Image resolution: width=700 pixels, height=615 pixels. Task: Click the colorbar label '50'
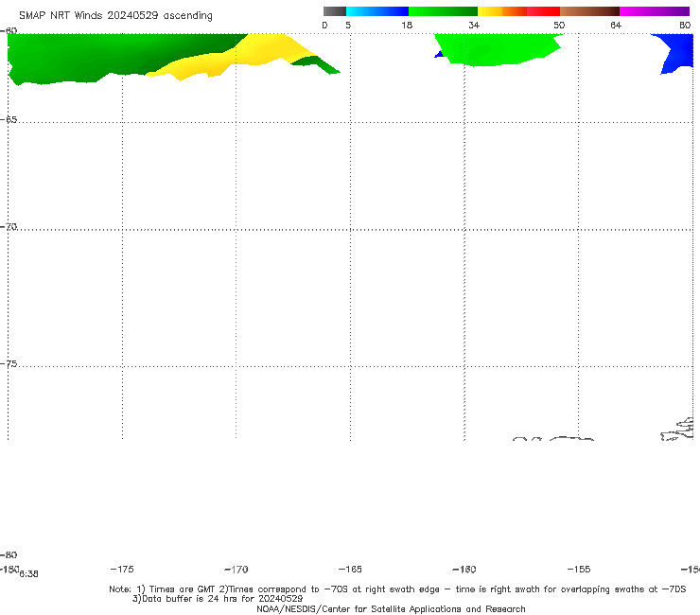point(559,26)
